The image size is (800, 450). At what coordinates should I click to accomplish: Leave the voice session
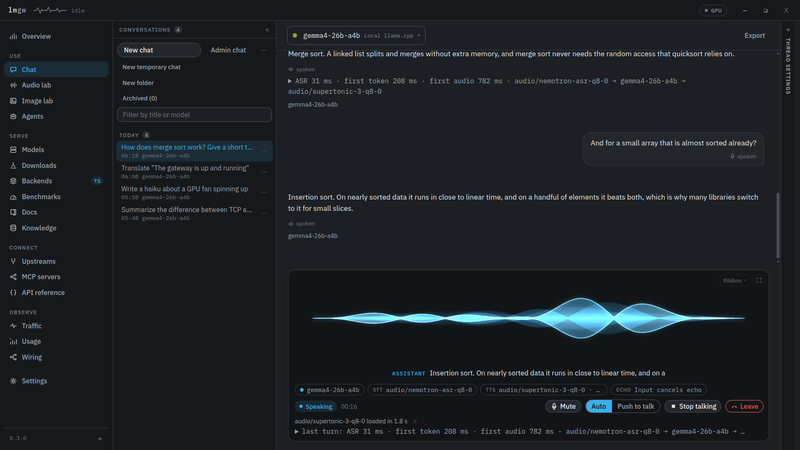744,407
